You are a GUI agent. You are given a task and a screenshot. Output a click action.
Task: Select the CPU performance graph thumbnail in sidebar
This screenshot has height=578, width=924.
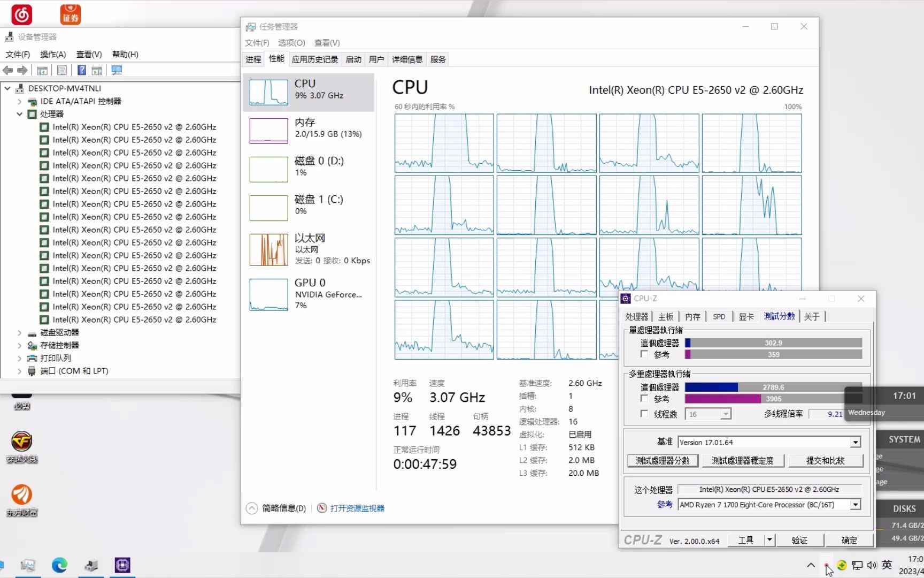pos(268,92)
